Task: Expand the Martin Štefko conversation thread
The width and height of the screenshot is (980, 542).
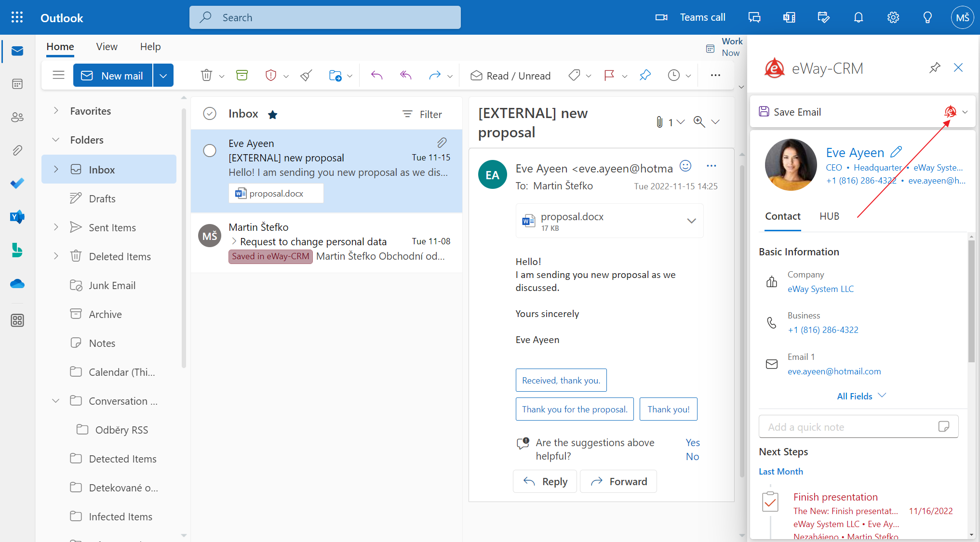Action: [234, 241]
